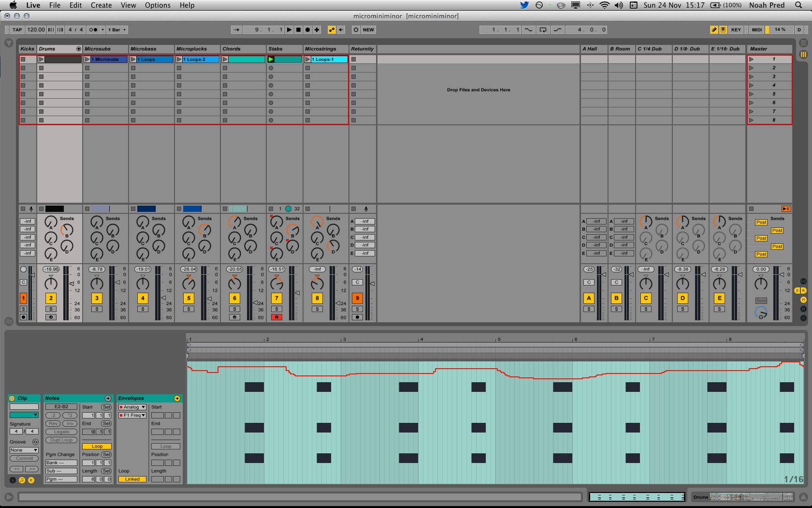
Task: Toggle the Clip Activator circle in Clip box
Action: click(x=12, y=398)
